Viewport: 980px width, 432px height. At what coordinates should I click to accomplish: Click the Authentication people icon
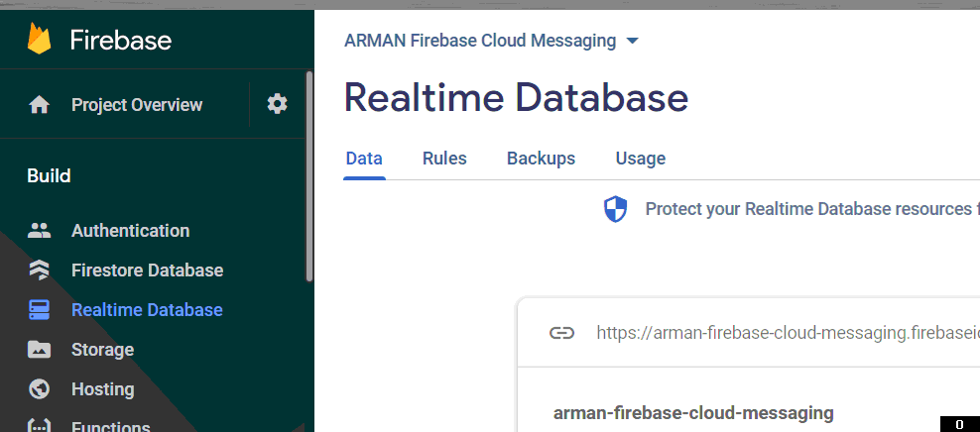pyautogui.click(x=39, y=230)
